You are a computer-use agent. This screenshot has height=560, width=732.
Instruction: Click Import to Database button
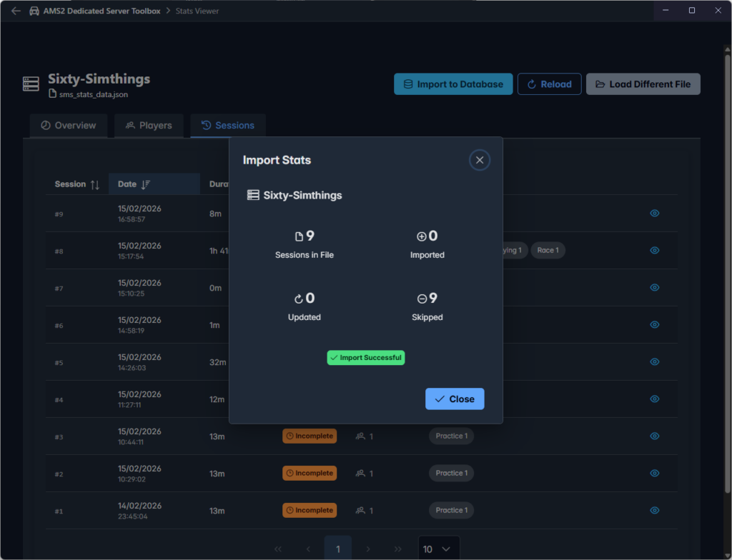[453, 84]
